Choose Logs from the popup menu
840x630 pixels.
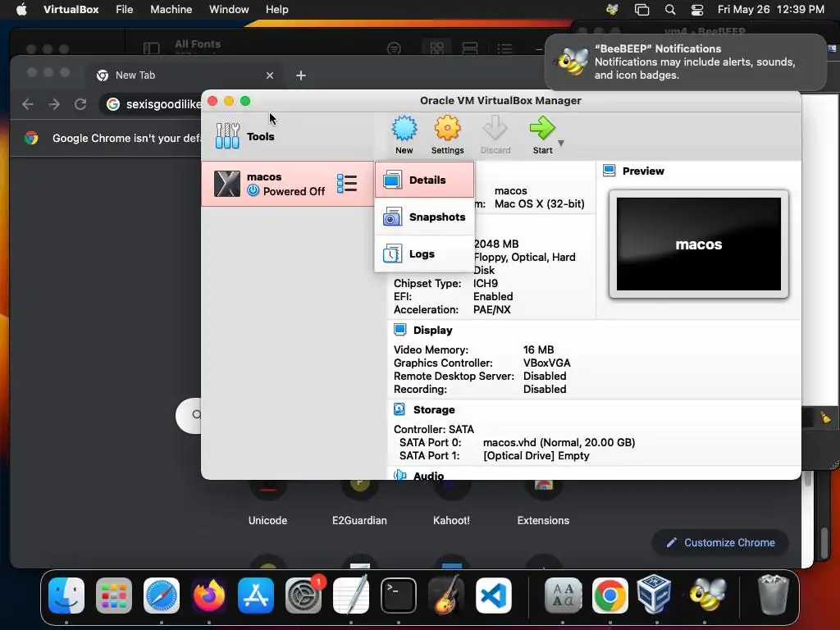425,254
